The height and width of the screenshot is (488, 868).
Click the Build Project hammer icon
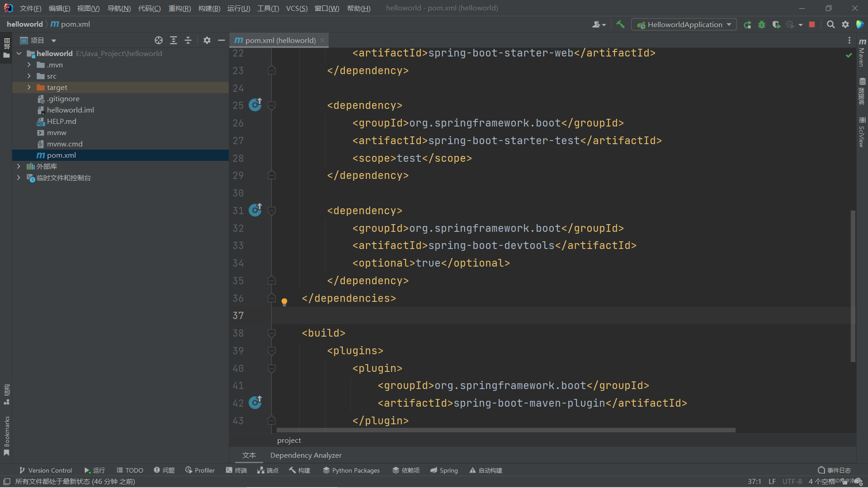click(x=620, y=24)
